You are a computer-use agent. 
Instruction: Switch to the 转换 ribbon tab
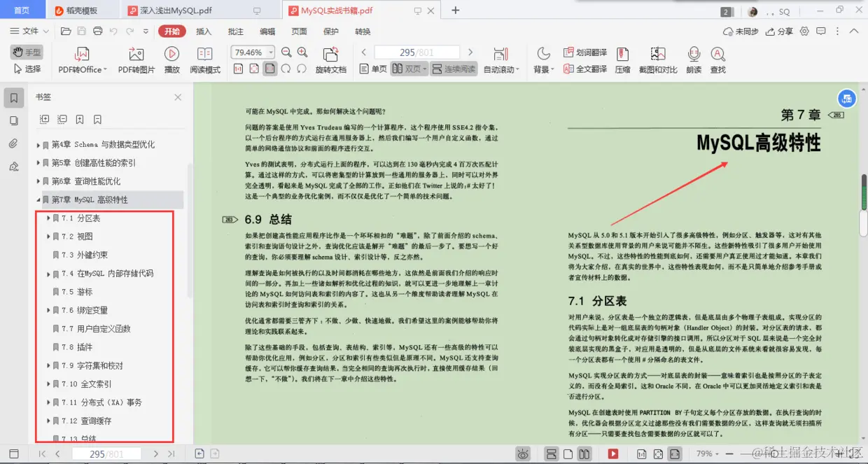pos(363,31)
